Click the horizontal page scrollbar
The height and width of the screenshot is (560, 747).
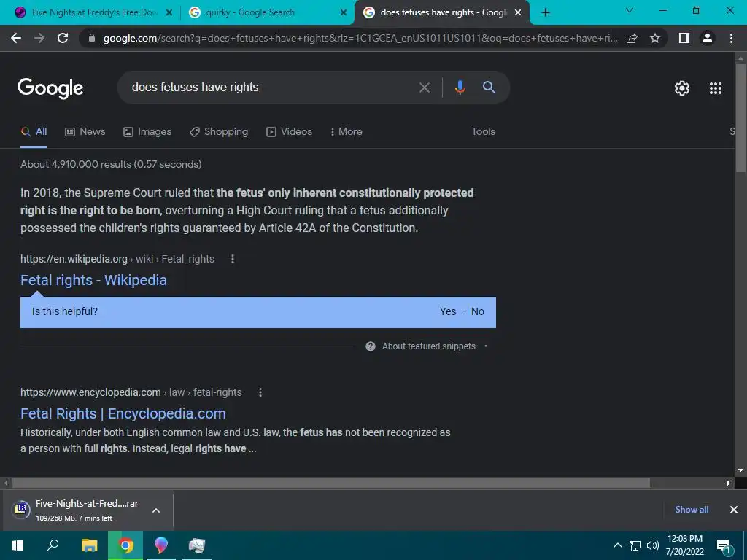(330, 483)
